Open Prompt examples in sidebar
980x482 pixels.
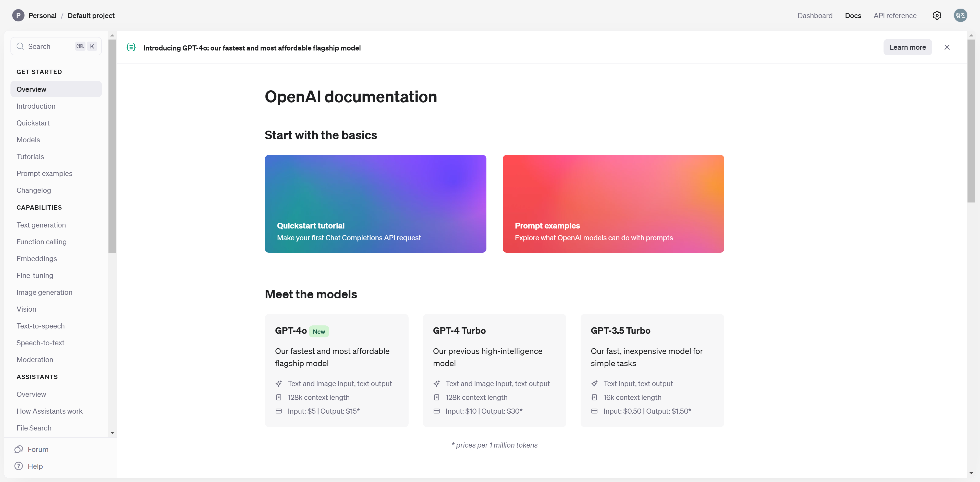point(44,173)
